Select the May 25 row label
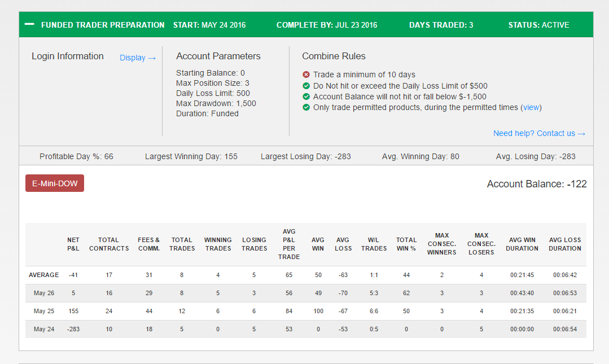 [44, 311]
